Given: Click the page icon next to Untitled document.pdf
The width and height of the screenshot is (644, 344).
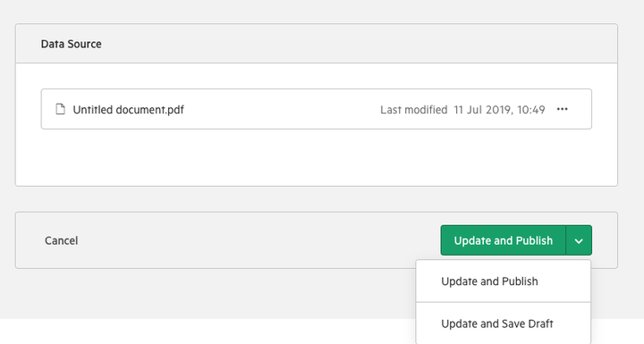Looking at the screenshot, I should (61, 109).
